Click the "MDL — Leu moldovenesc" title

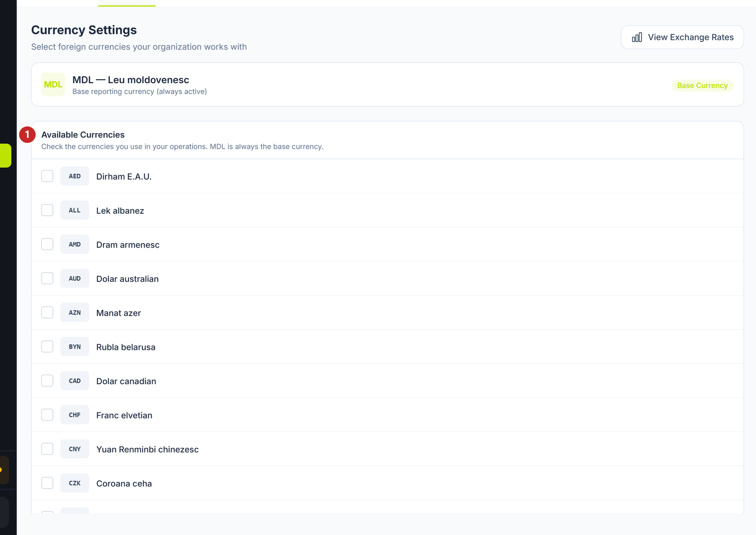[x=131, y=80]
